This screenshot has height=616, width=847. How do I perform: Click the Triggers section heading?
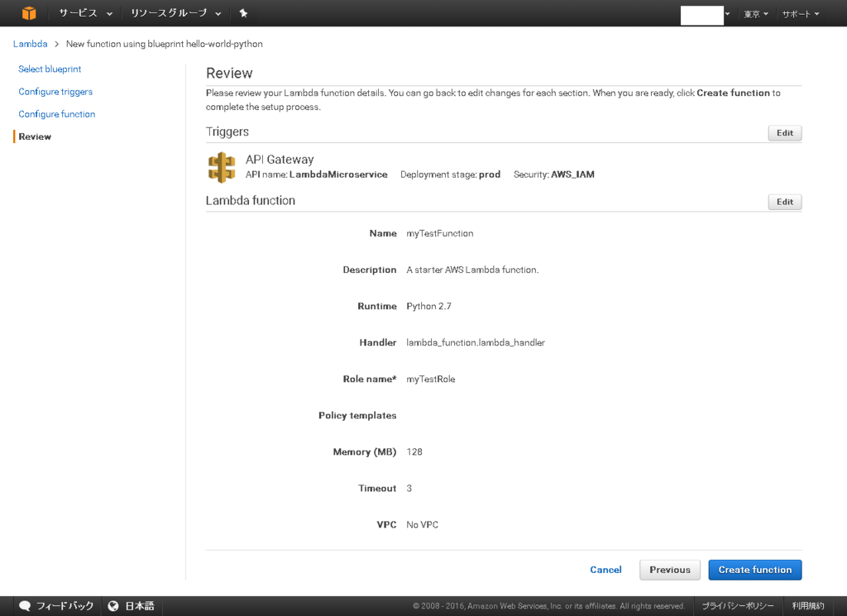(x=227, y=131)
